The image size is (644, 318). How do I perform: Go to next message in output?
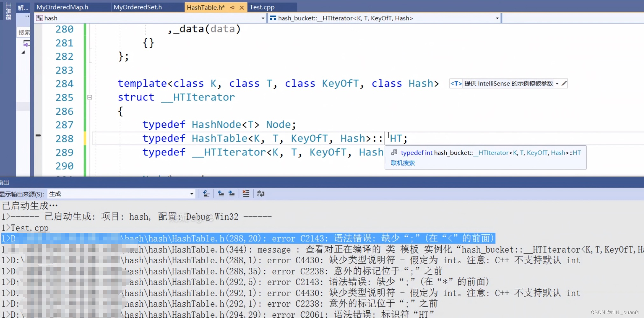(232, 194)
